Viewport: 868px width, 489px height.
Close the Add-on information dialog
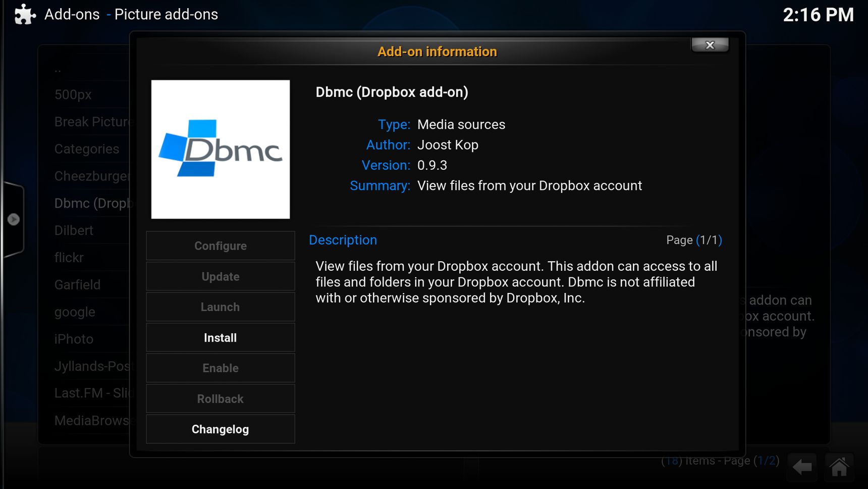tap(710, 45)
